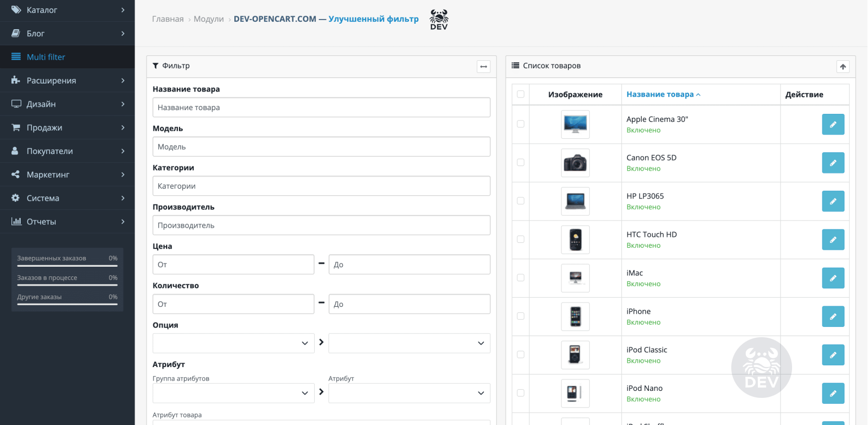Focus the Модель input field
This screenshot has height=425, width=868.
[x=321, y=146]
